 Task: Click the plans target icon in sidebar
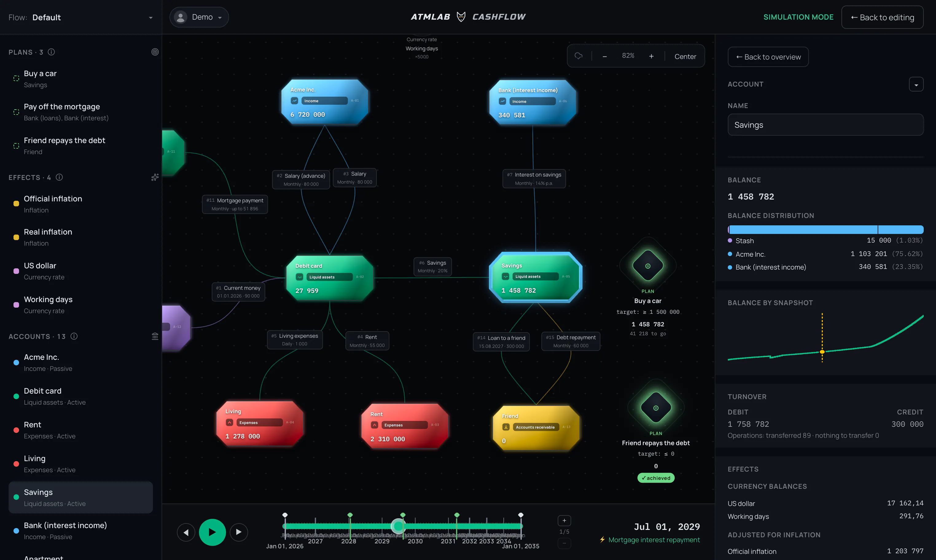pos(155,52)
